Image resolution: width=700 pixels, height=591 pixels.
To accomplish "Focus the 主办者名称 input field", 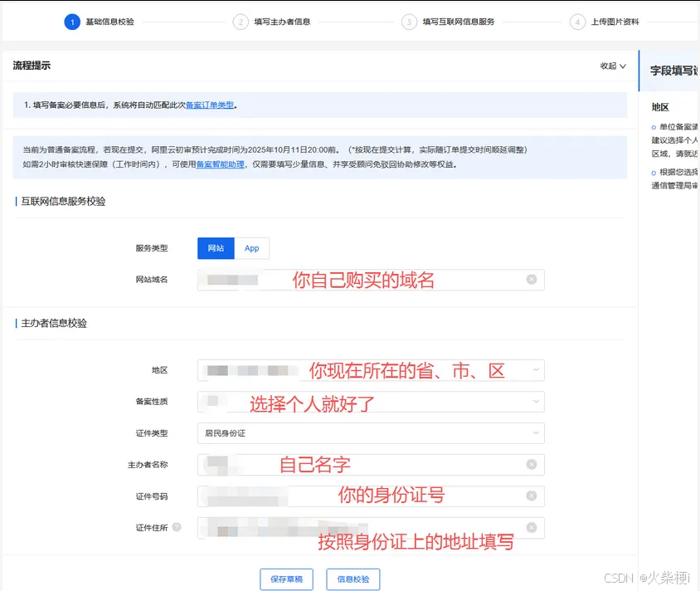I will pyautogui.click(x=371, y=465).
